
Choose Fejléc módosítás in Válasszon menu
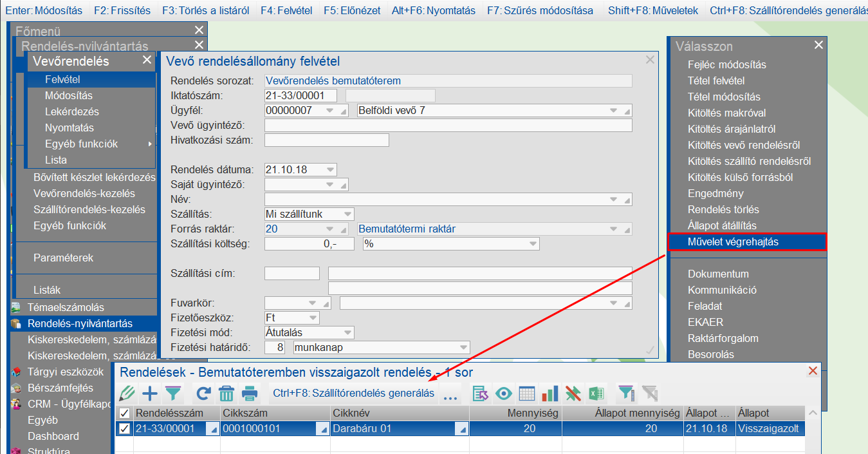[747, 64]
